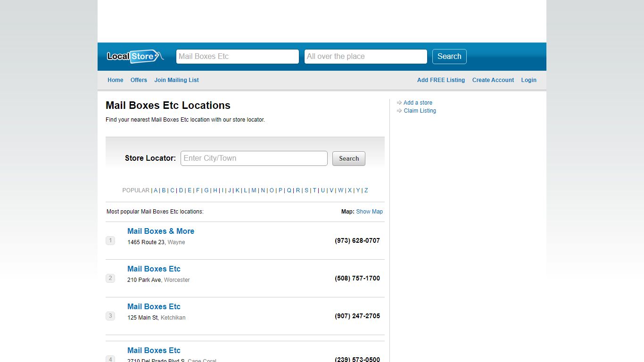Filter locations by letter T
Viewport: 644px width, 362px height.
(x=314, y=190)
